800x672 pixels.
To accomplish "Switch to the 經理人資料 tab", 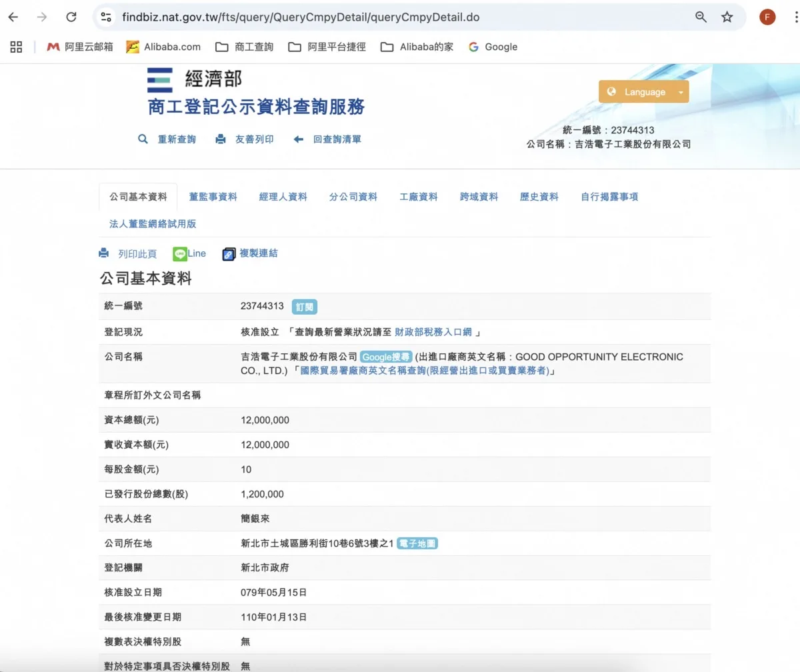I will click(283, 197).
